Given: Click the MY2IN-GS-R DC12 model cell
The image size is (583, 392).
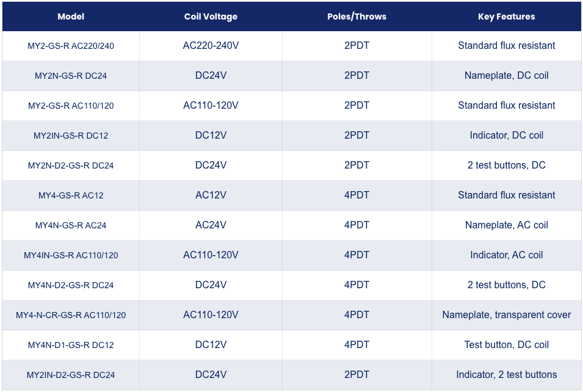Looking at the screenshot, I should pyautogui.click(x=71, y=136).
